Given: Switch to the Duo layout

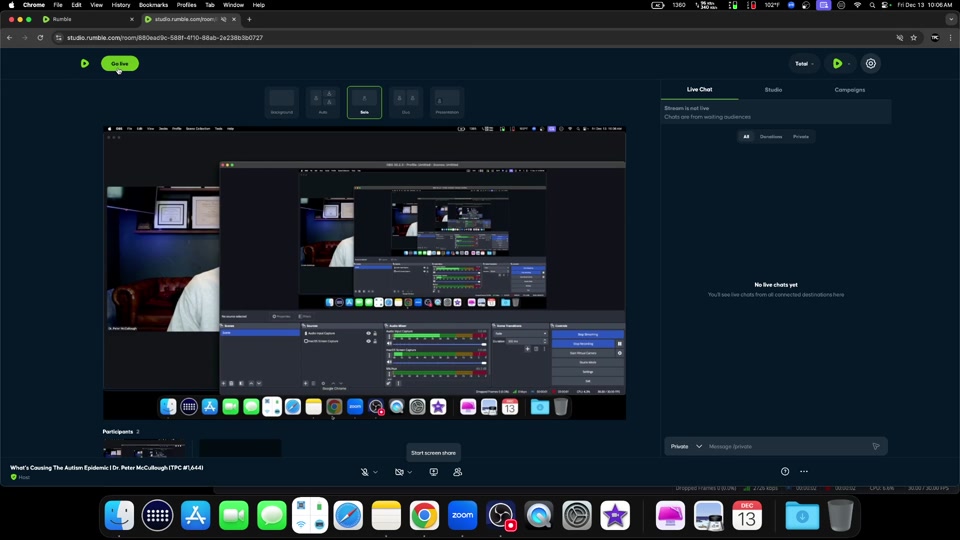Looking at the screenshot, I should point(406,102).
